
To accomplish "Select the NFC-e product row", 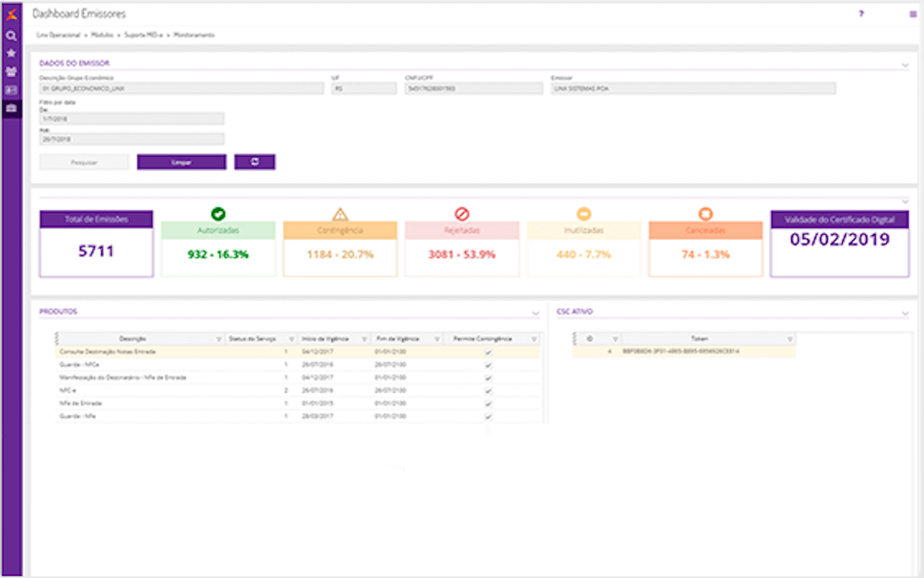I will [297, 390].
